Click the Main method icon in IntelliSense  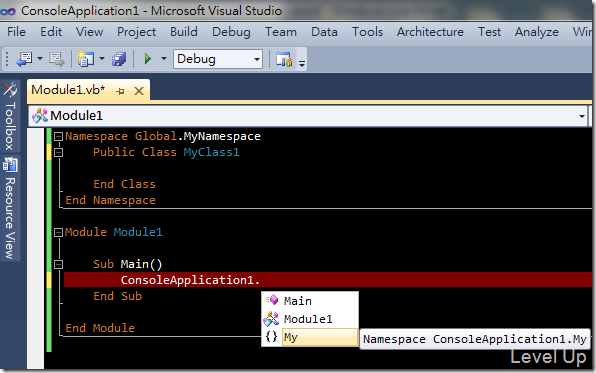coord(271,300)
